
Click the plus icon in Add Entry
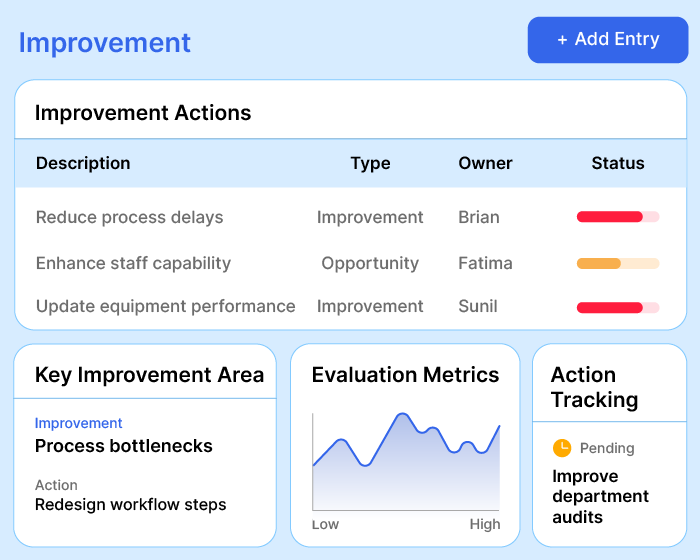(x=562, y=40)
